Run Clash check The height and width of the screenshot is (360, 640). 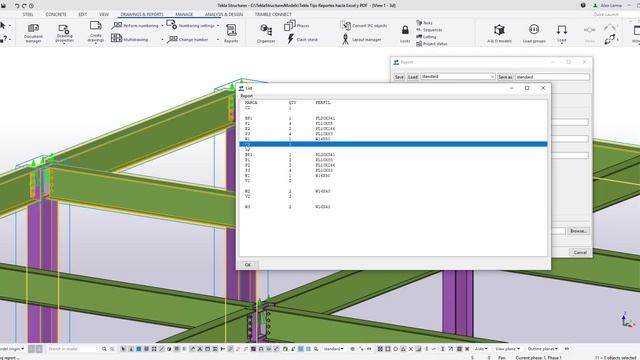tap(302, 39)
